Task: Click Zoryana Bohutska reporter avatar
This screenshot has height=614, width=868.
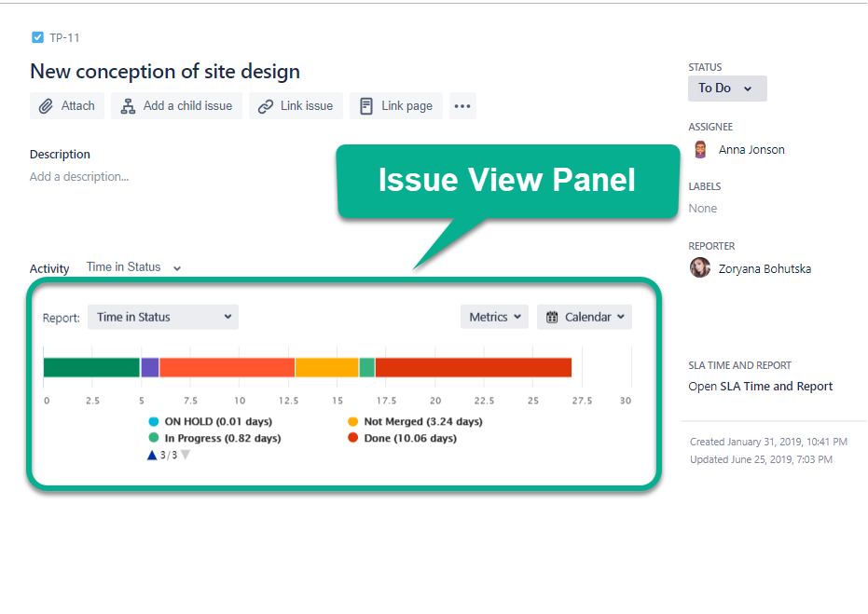Action: [700, 267]
